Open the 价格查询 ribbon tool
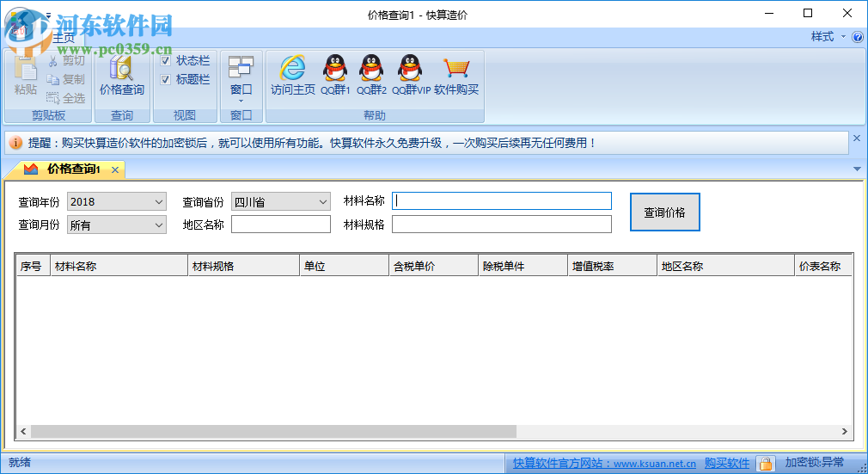The height and width of the screenshot is (474, 868). tap(122, 76)
